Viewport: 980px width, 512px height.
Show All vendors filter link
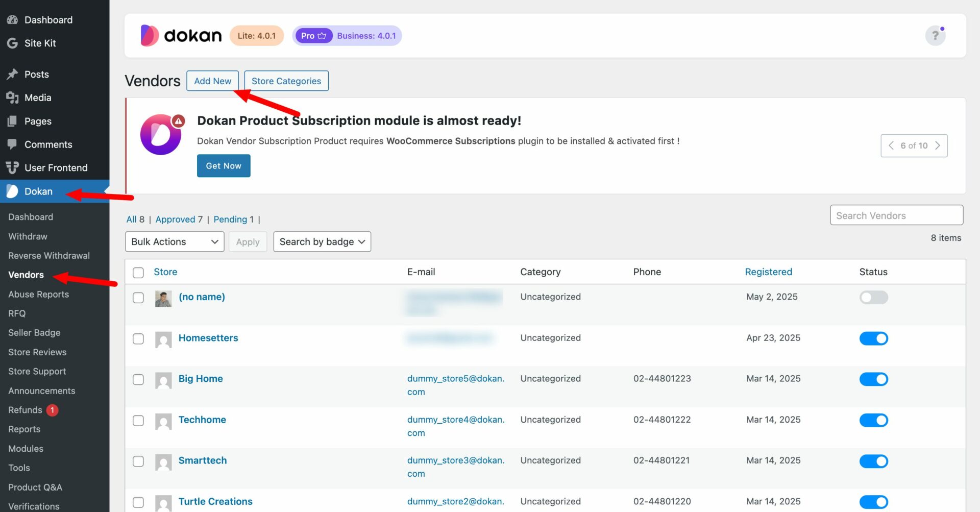point(131,219)
